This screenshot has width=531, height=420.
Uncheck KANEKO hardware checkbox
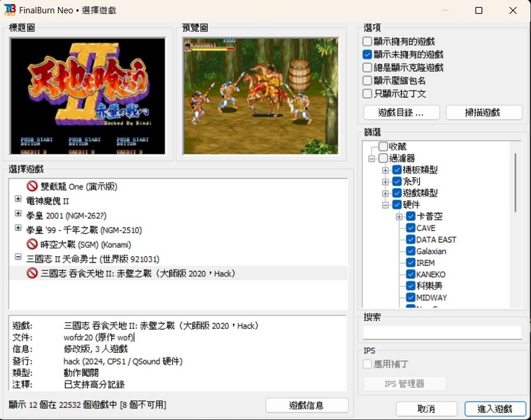coord(411,274)
